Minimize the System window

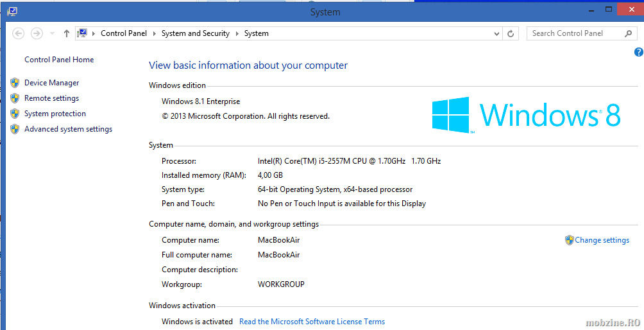tap(592, 10)
